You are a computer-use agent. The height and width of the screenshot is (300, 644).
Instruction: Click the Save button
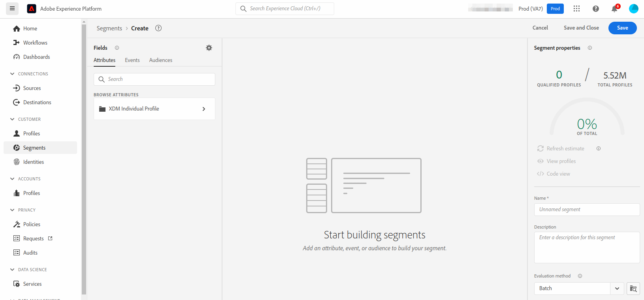pyautogui.click(x=622, y=28)
